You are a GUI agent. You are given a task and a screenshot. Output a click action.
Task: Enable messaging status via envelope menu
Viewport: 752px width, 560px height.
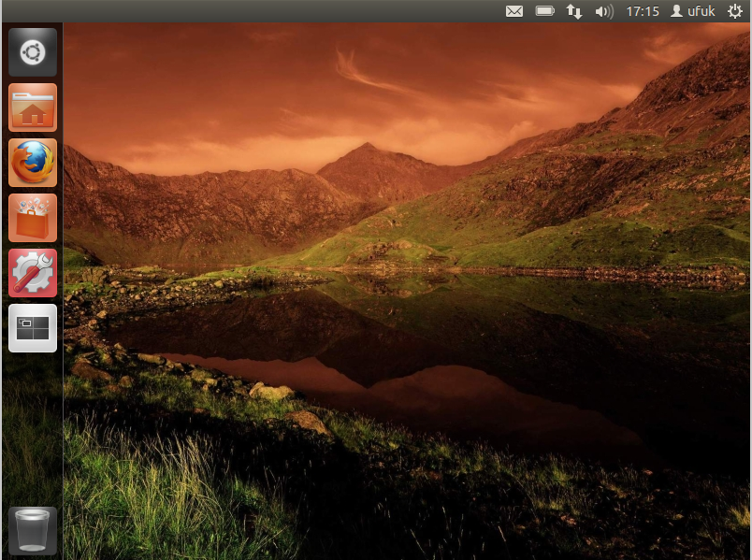point(514,11)
